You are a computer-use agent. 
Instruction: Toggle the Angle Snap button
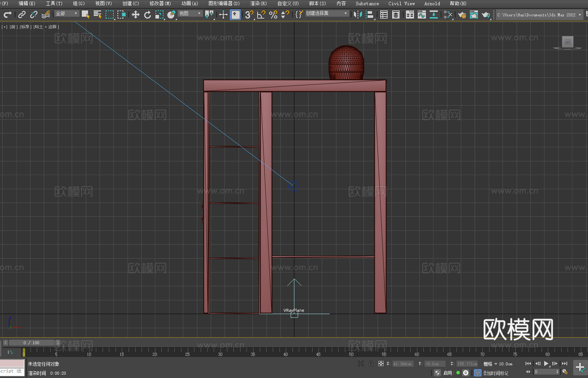261,14
